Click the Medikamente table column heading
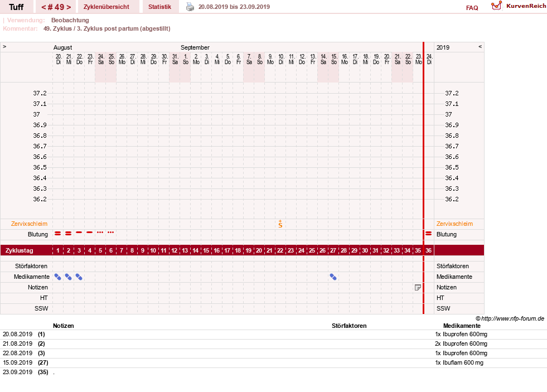This screenshot has height=392, width=547. [x=462, y=326]
